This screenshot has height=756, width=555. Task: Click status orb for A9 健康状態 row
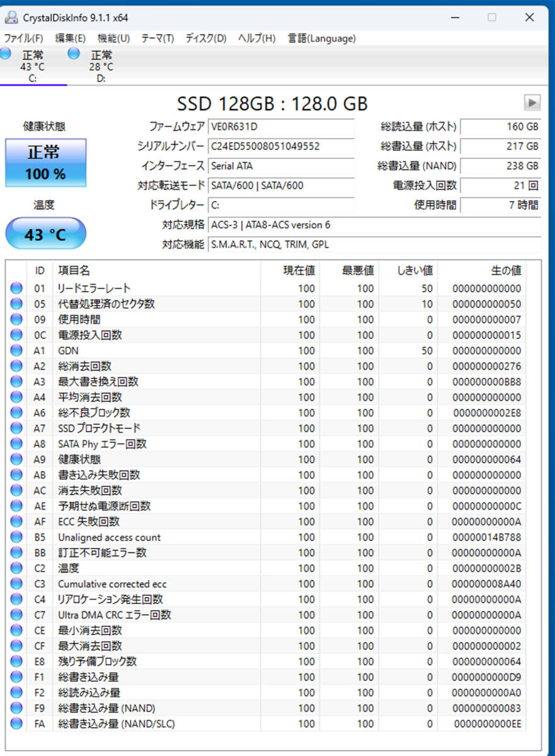(x=16, y=459)
